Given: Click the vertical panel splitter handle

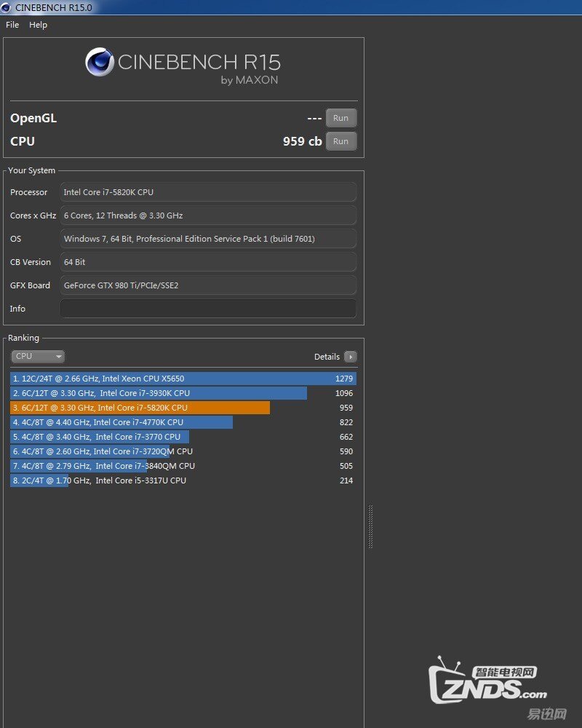Looking at the screenshot, I should (x=370, y=526).
